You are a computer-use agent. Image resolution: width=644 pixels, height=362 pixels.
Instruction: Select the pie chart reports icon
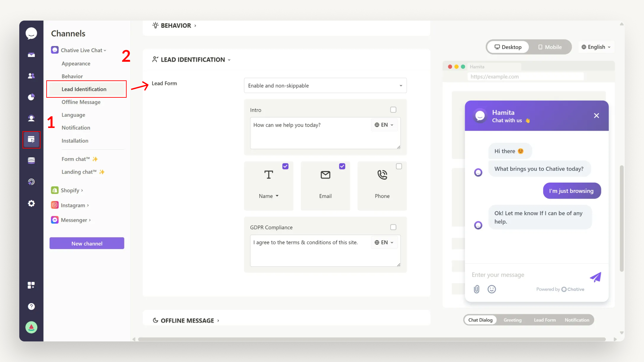click(31, 97)
